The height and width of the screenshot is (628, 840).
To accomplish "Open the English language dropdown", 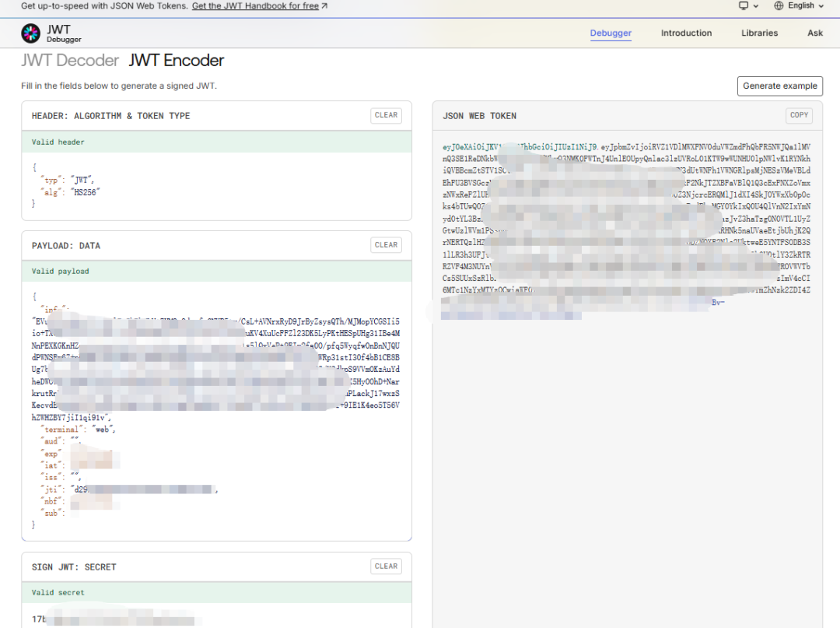I will point(799,6).
